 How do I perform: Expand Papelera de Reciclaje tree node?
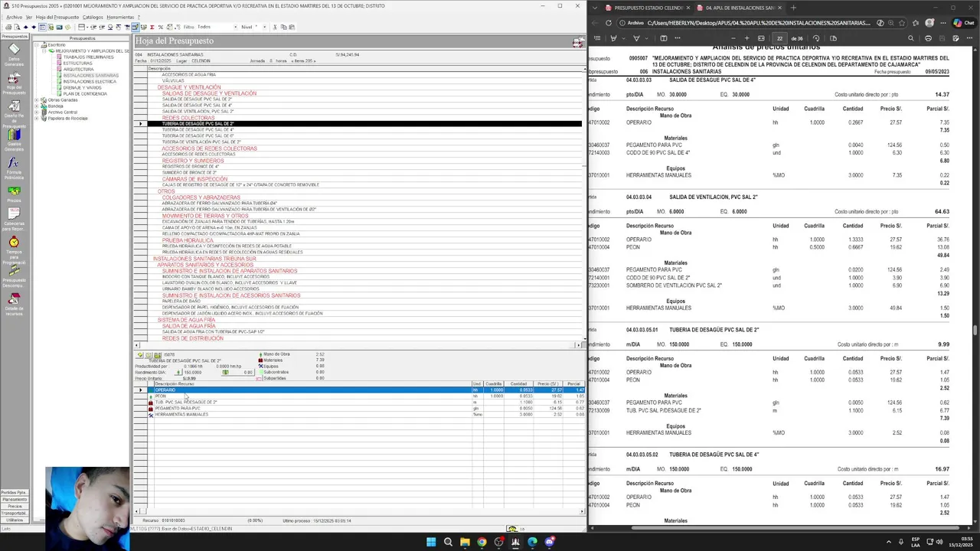coord(36,119)
